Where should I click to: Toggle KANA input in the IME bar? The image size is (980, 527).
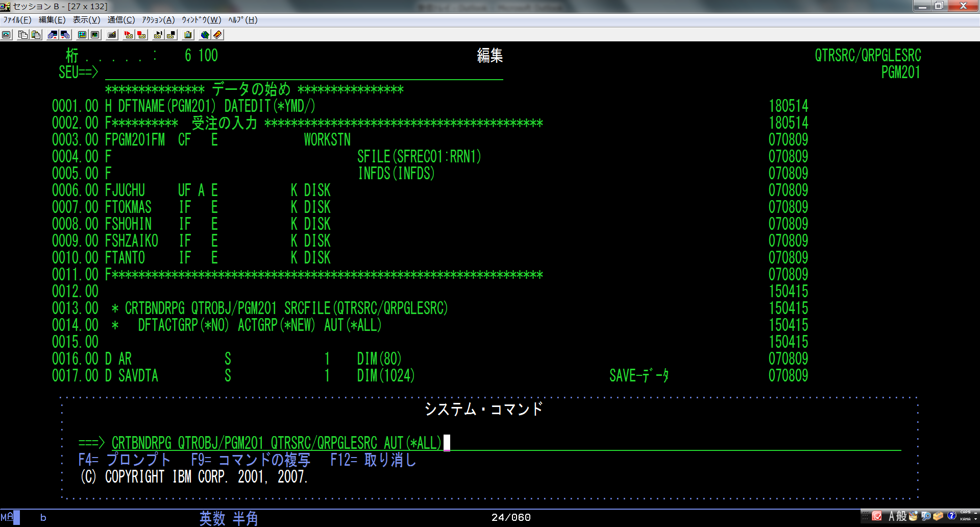point(965,519)
